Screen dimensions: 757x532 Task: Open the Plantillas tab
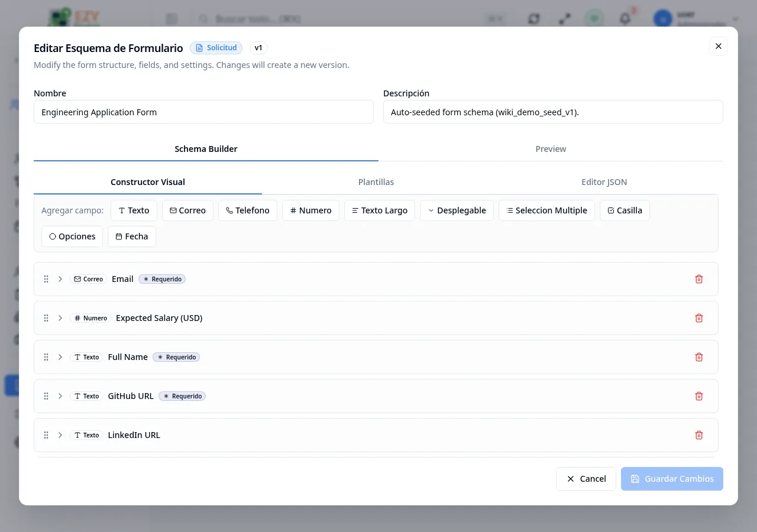coord(376,182)
